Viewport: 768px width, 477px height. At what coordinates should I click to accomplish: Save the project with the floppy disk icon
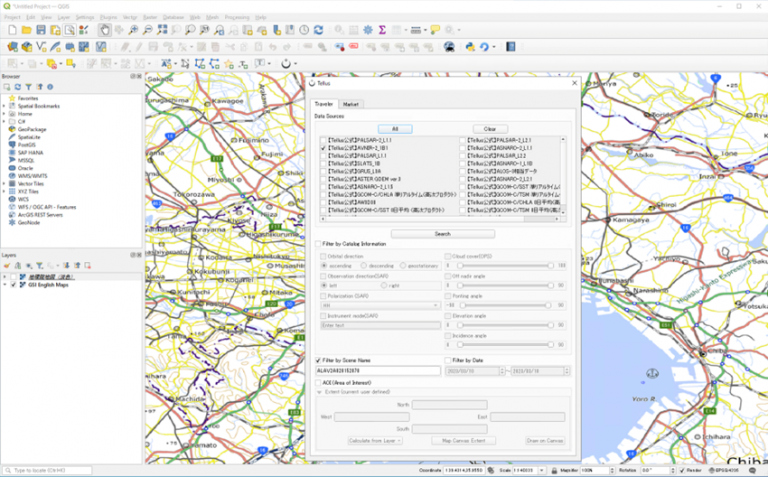coord(41,30)
